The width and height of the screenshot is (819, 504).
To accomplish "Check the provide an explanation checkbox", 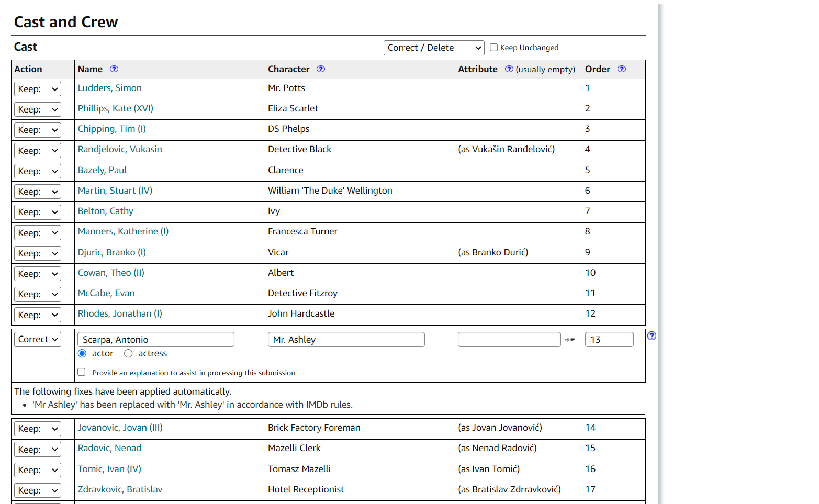I will tap(81, 372).
